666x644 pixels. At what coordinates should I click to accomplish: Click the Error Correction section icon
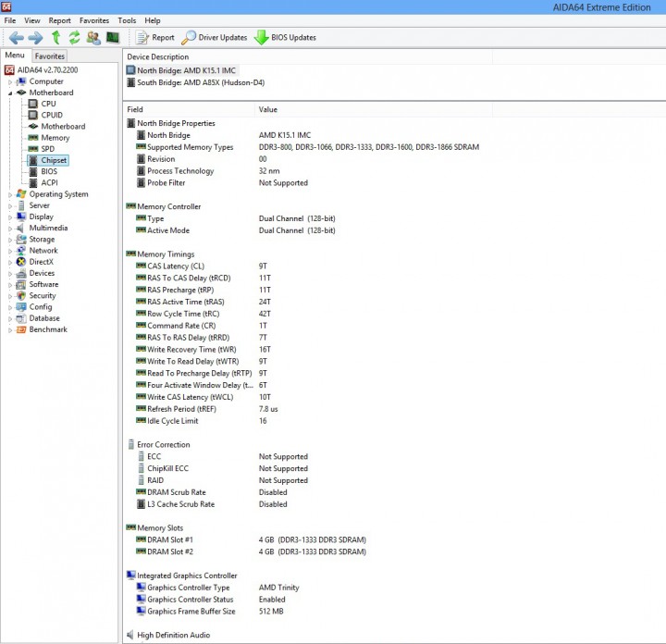(130, 444)
